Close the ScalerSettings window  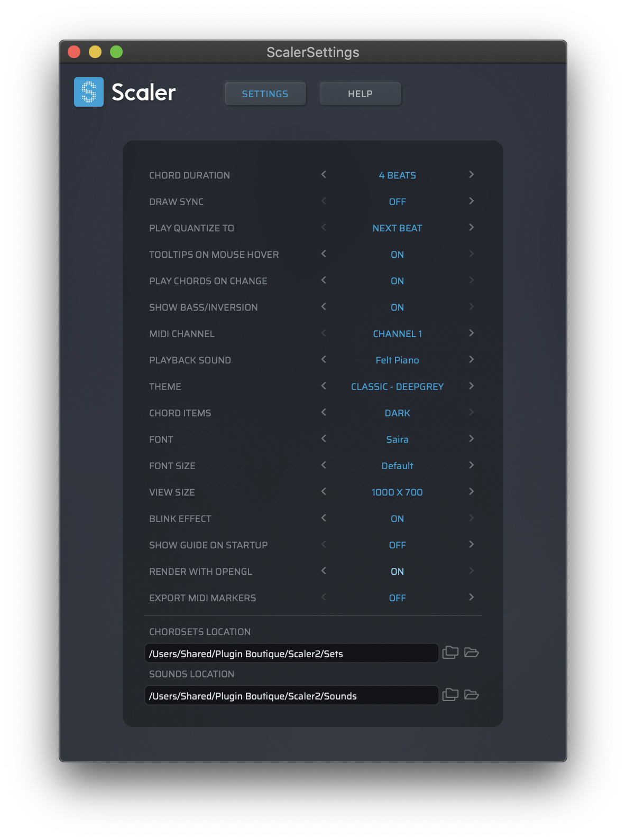(x=74, y=52)
